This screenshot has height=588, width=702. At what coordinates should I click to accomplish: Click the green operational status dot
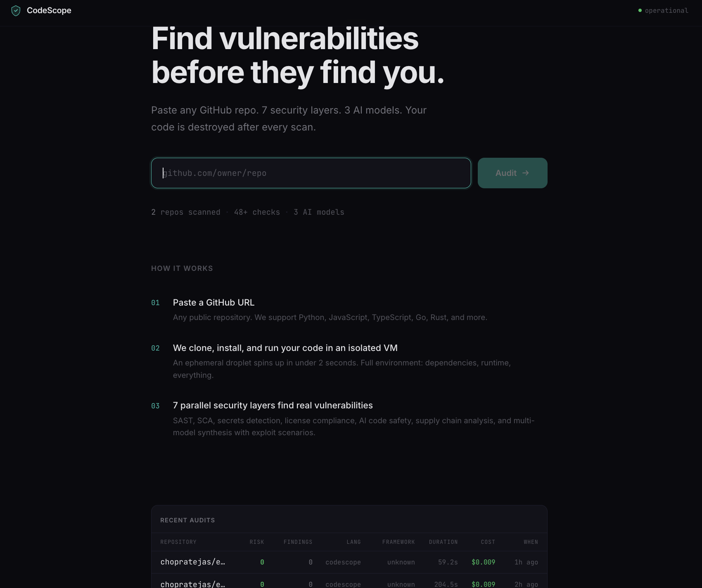click(640, 10)
